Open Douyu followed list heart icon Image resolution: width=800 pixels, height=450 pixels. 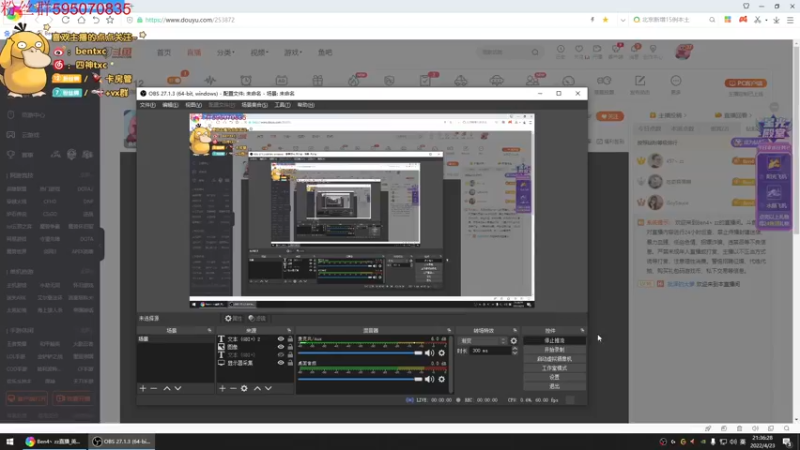coord(579,49)
